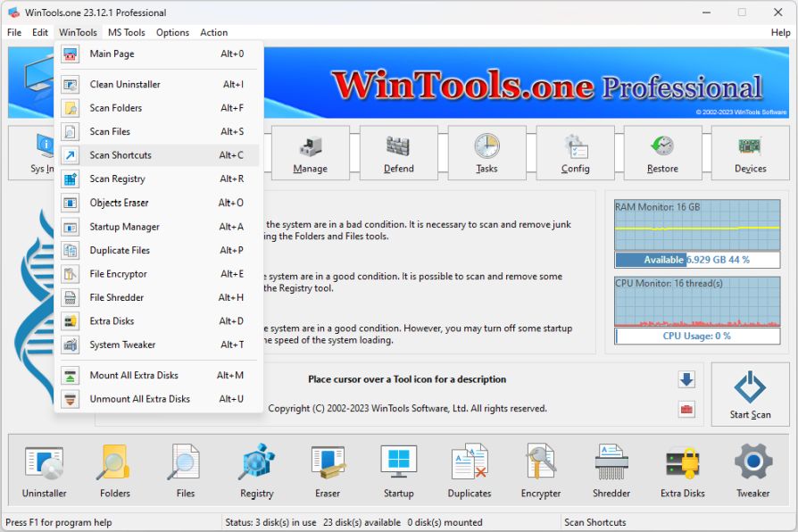Choose Unmount All Extra Disks
The height and width of the screenshot is (532, 798).
click(159, 399)
